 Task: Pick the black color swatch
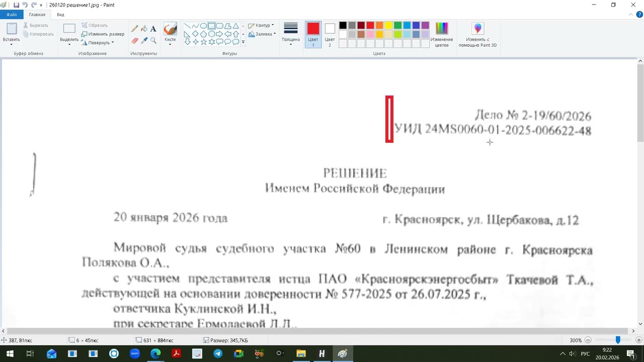(343, 25)
